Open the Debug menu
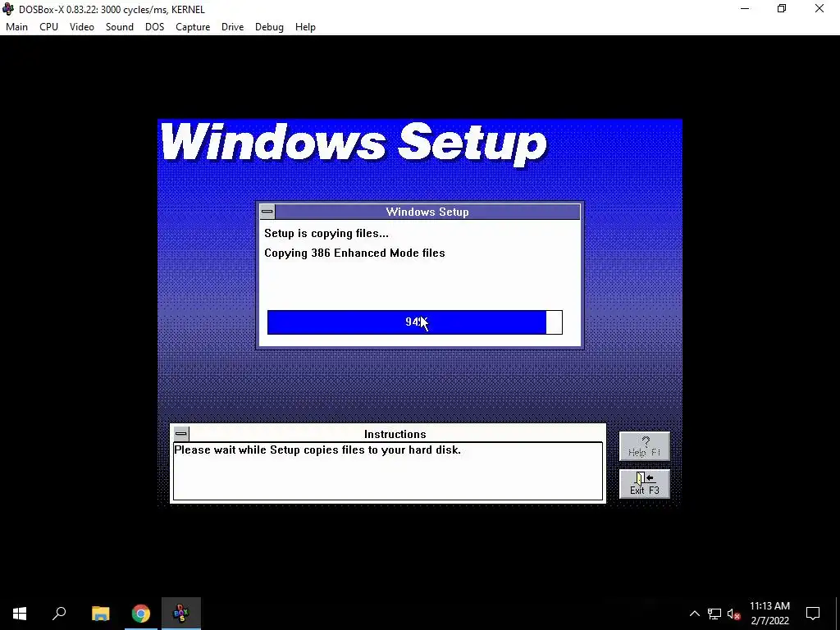This screenshot has height=630, width=840. pos(269,27)
